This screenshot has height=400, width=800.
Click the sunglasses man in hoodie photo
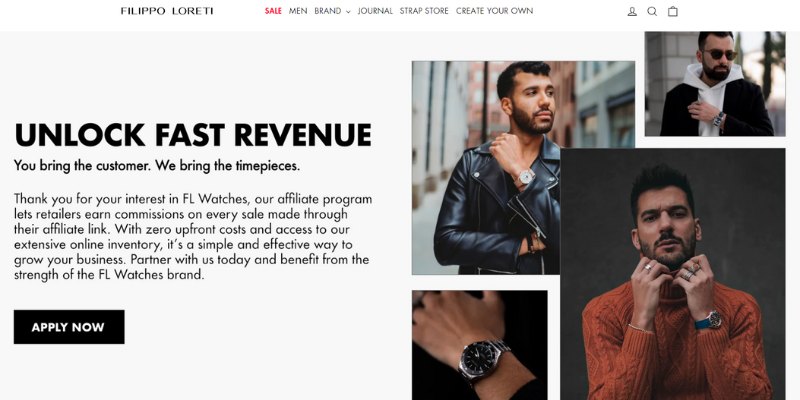click(x=715, y=84)
